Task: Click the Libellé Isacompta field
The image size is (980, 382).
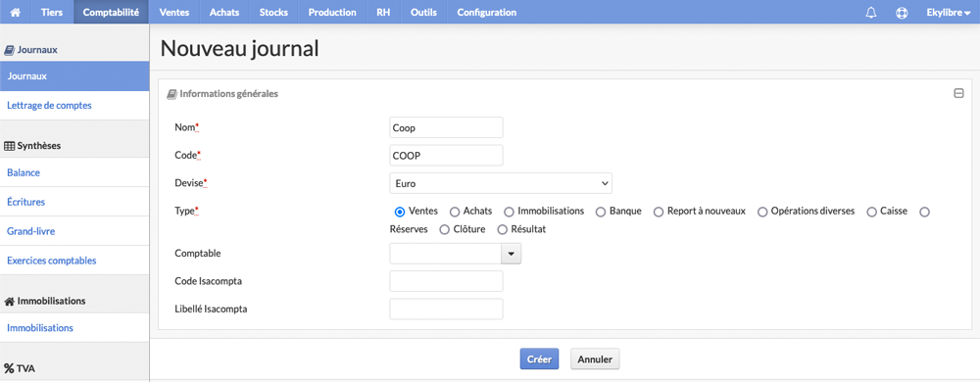Action: (446, 309)
